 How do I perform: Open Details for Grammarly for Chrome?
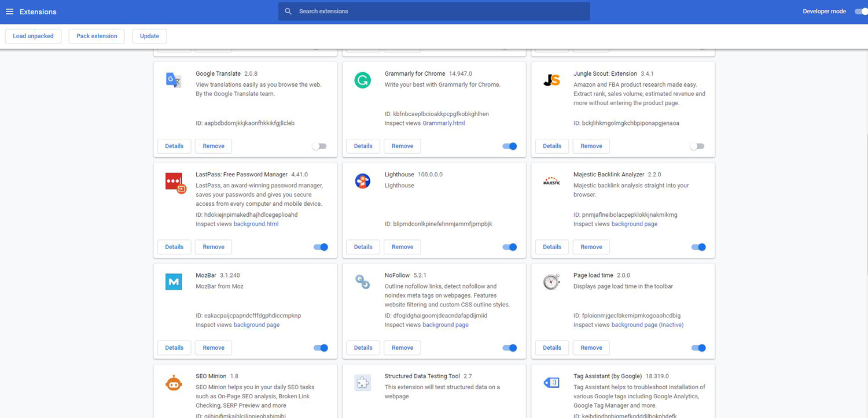[x=363, y=146]
